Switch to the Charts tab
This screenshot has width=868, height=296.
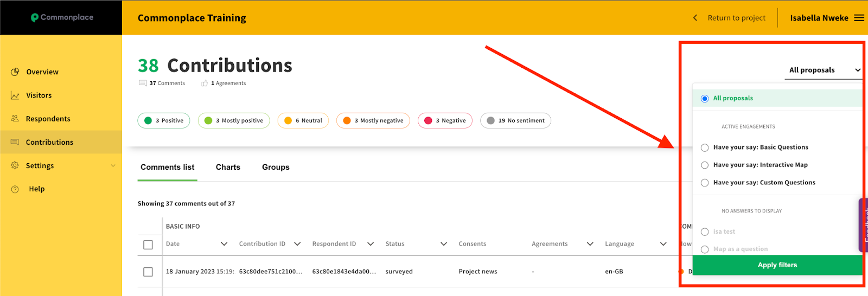coord(228,167)
